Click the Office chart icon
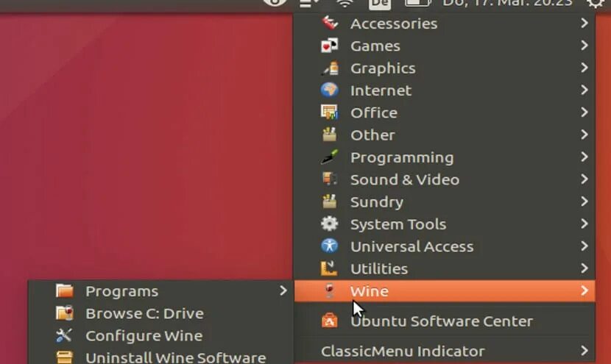 coord(329,113)
